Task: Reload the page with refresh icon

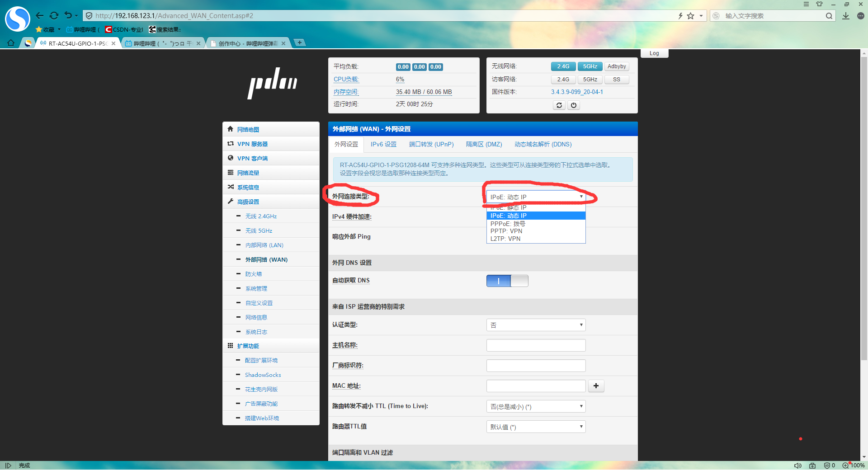Action: 54,16
